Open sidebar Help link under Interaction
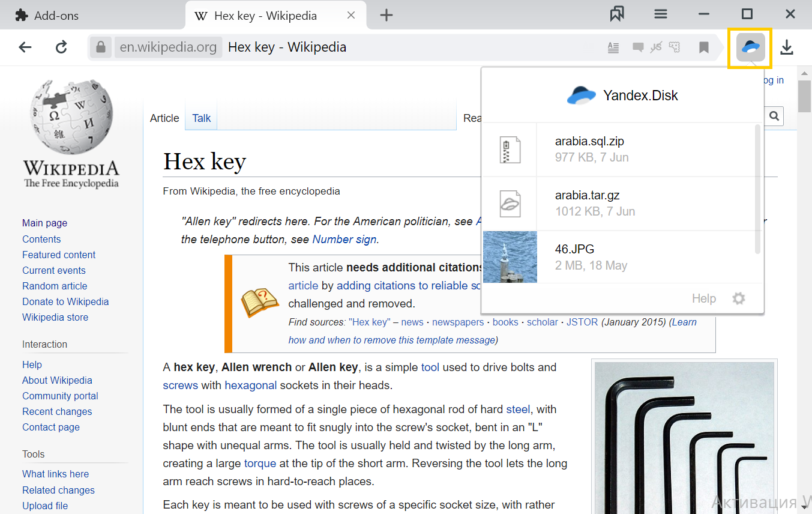Image resolution: width=812 pixels, height=514 pixels. [x=32, y=364]
